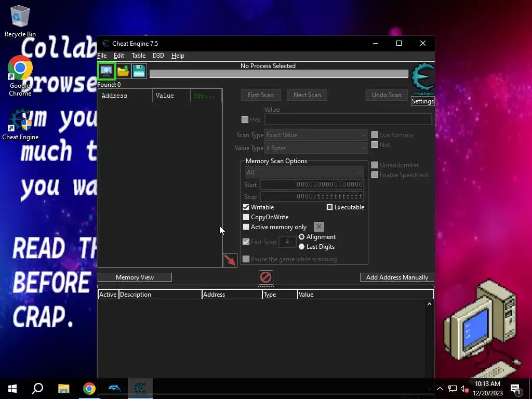The image size is (532, 399).
Task: Open Scan Type dropdown
Action: pos(316,135)
